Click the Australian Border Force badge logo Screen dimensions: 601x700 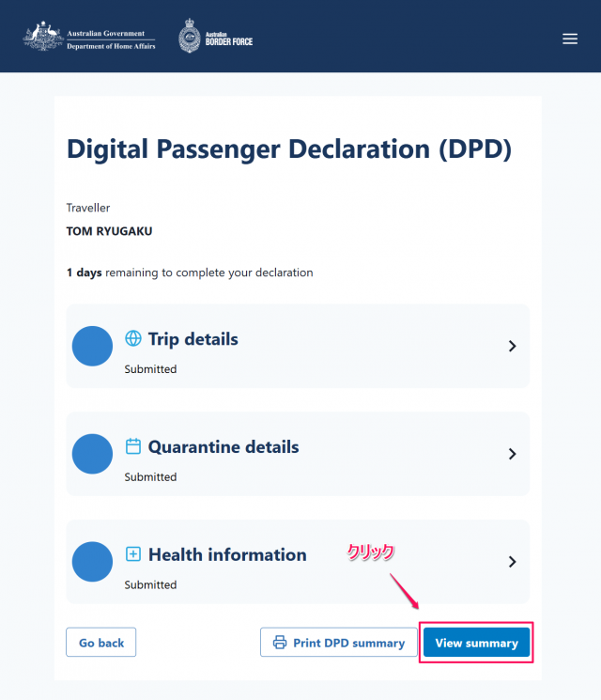pos(190,36)
